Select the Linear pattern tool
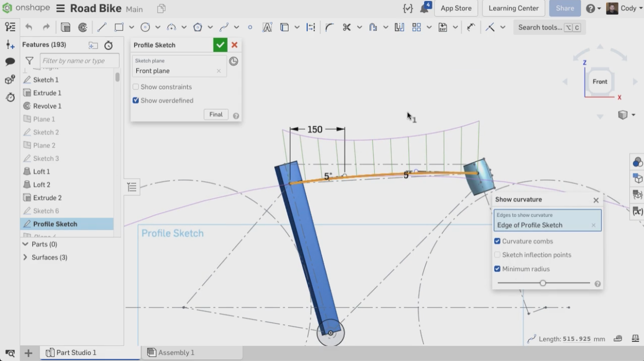This screenshot has height=361, width=644. [x=416, y=28]
